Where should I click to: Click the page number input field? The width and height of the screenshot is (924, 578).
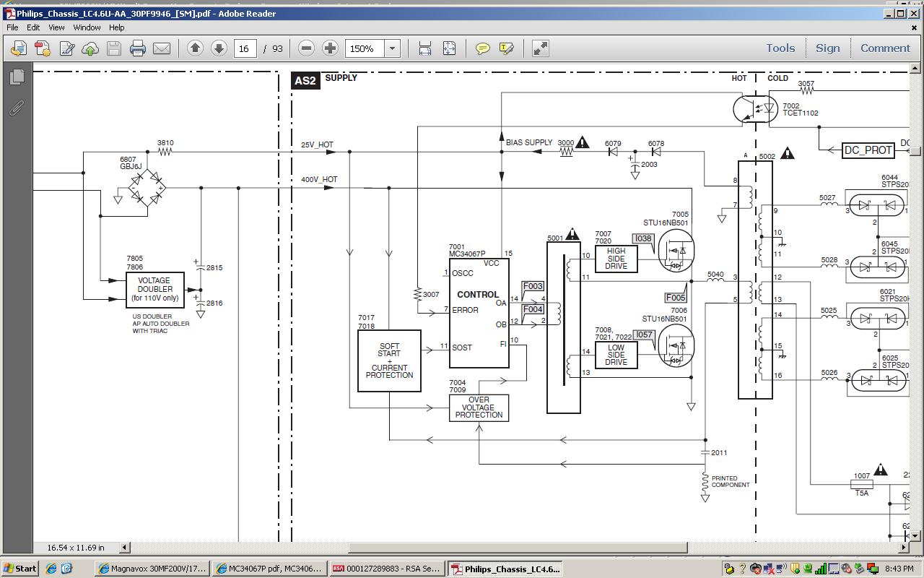(245, 48)
